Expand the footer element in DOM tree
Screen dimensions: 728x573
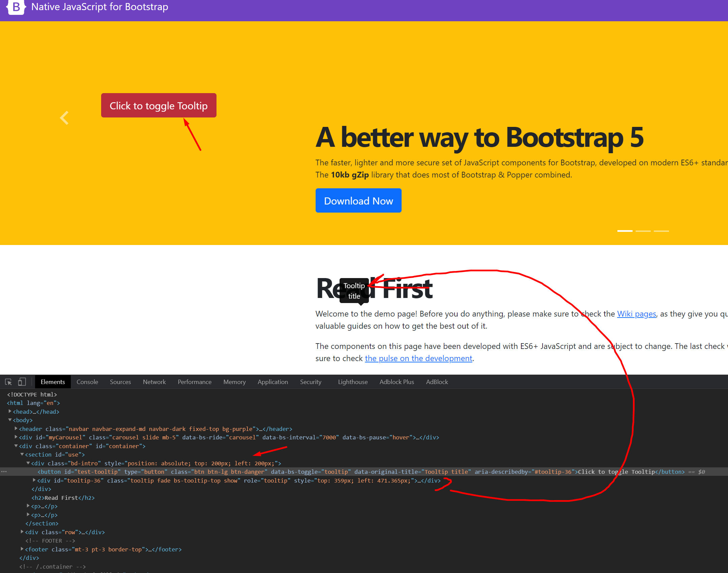(x=22, y=549)
